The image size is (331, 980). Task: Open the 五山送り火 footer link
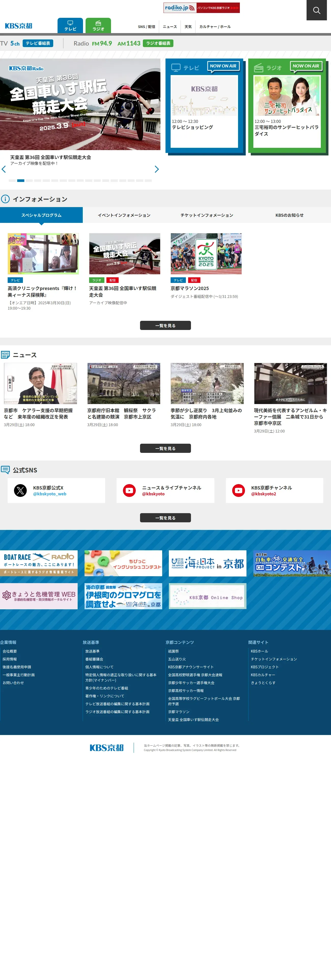click(177, 659)
